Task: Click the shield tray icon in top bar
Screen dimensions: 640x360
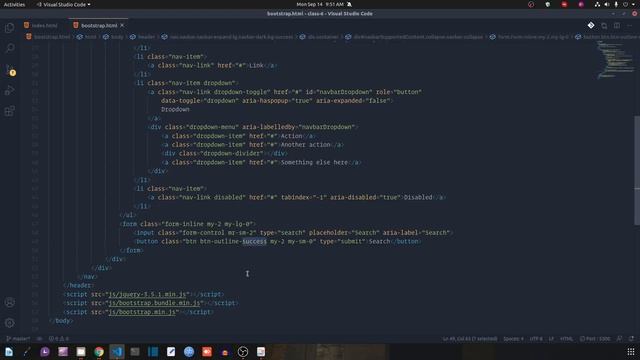Action: tap(548, 4)
